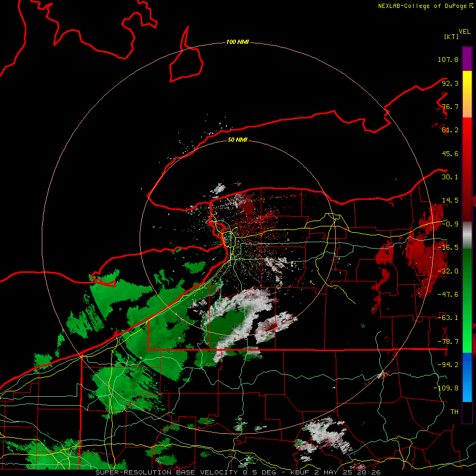Click the 50 NMI range ring label
This screenshot has height=476, width=476.
(x=237, y=140)
